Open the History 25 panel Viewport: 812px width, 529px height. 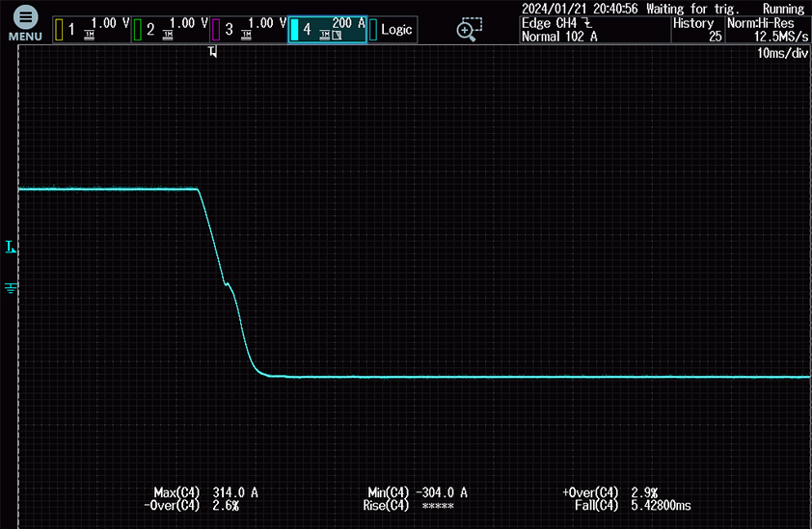[x=695, y=30]
